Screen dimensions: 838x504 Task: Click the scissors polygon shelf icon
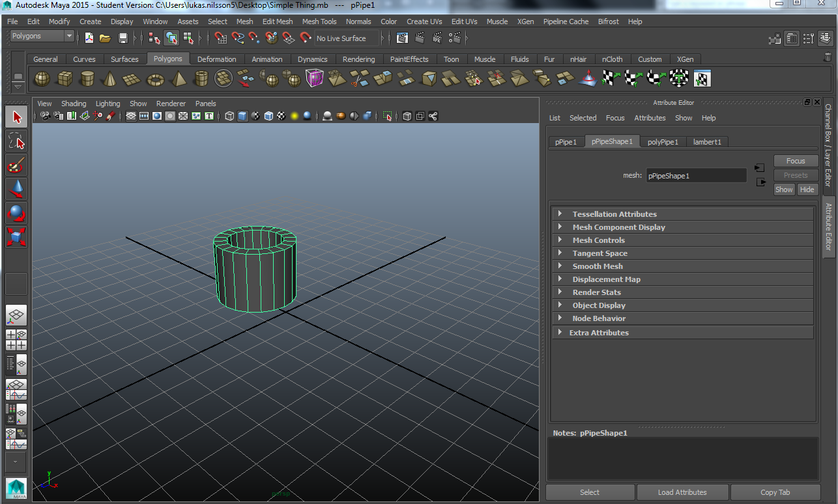[358, 79]
